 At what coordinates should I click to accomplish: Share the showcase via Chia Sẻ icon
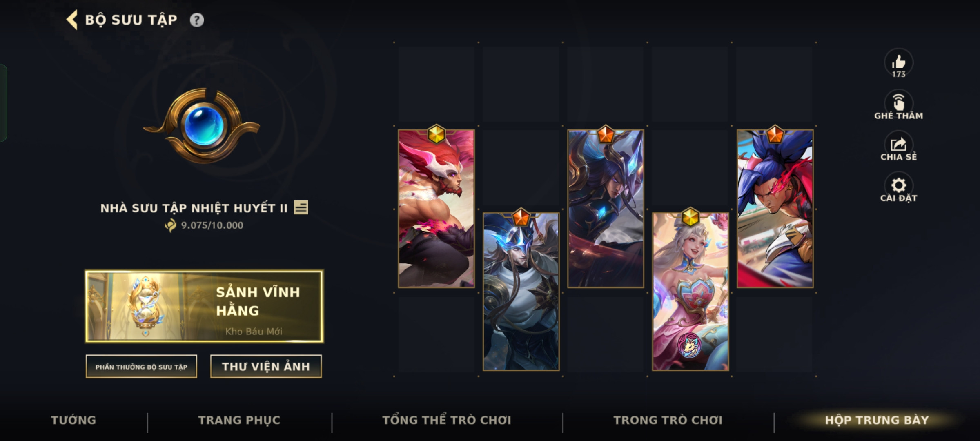pyautogui.click(x=898, y=144)
